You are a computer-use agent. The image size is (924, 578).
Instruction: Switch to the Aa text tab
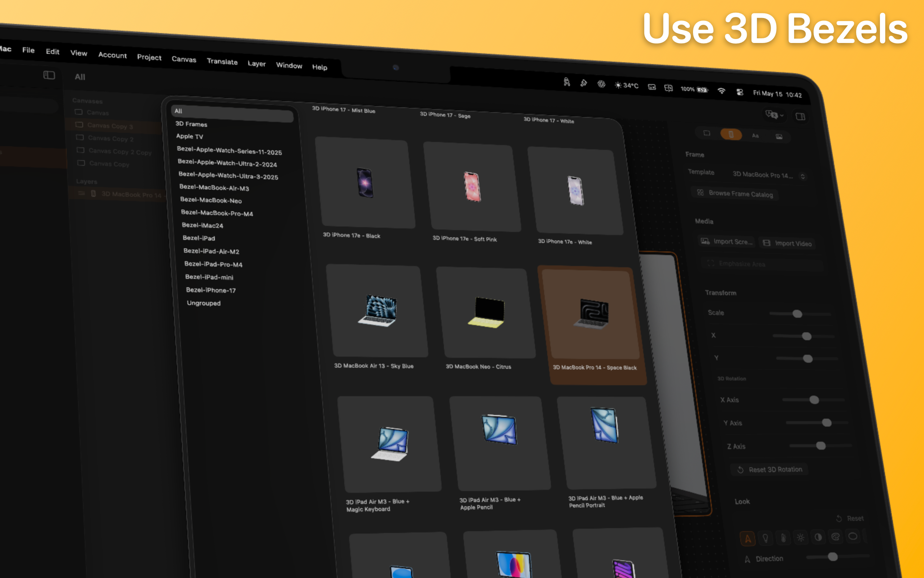point(755,136)
